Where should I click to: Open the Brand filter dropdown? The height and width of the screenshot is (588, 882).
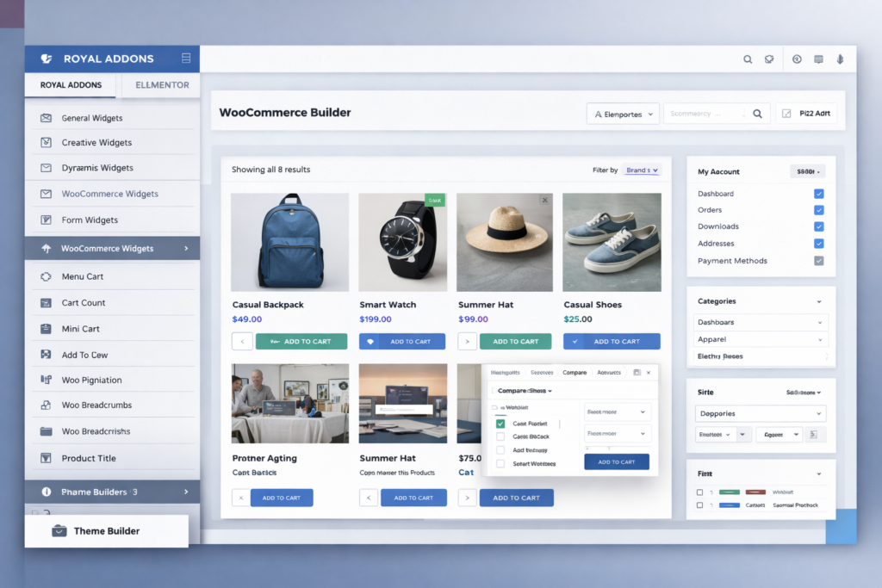click(641, 170)
